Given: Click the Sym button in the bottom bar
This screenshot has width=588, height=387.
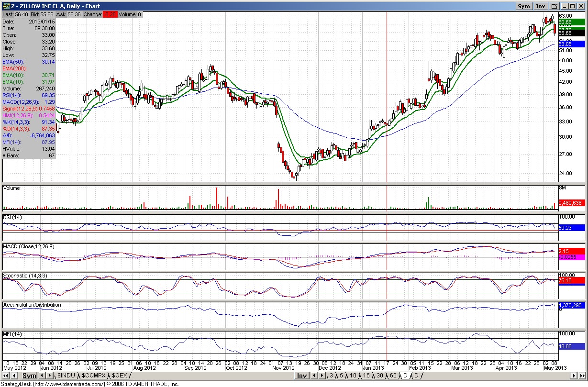Looking at the screenshot, I should [30, 376].
